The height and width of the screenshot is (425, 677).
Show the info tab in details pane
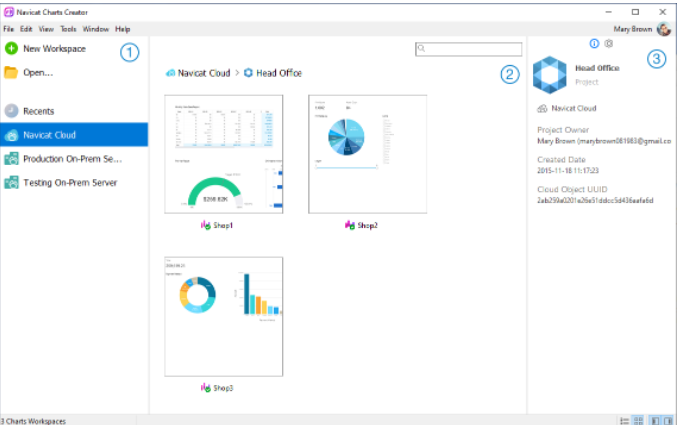point(594,43)
